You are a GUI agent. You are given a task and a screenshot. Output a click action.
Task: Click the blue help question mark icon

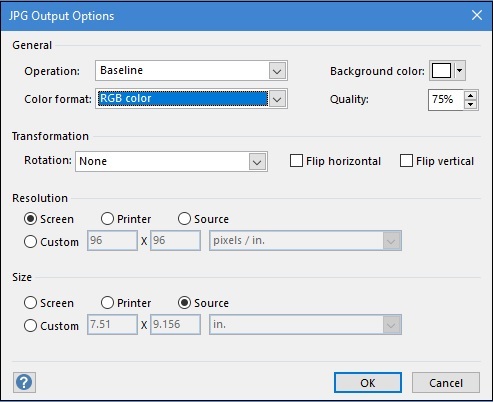click(24, 382)
